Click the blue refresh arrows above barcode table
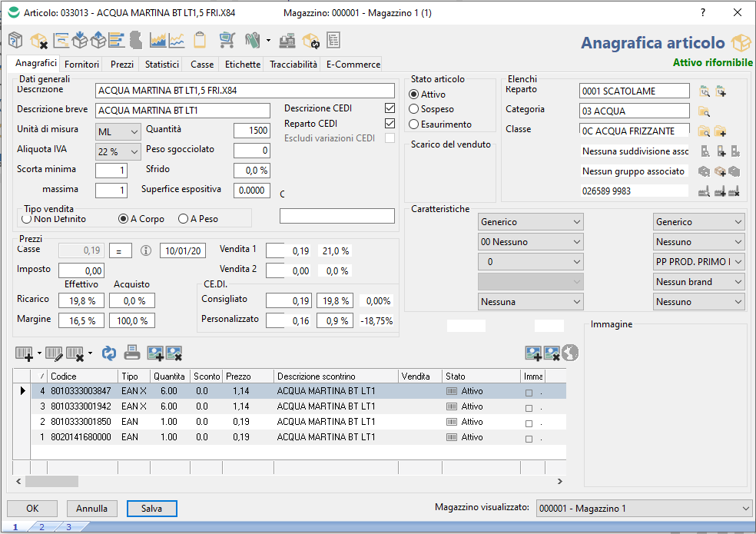 point(109,353)
